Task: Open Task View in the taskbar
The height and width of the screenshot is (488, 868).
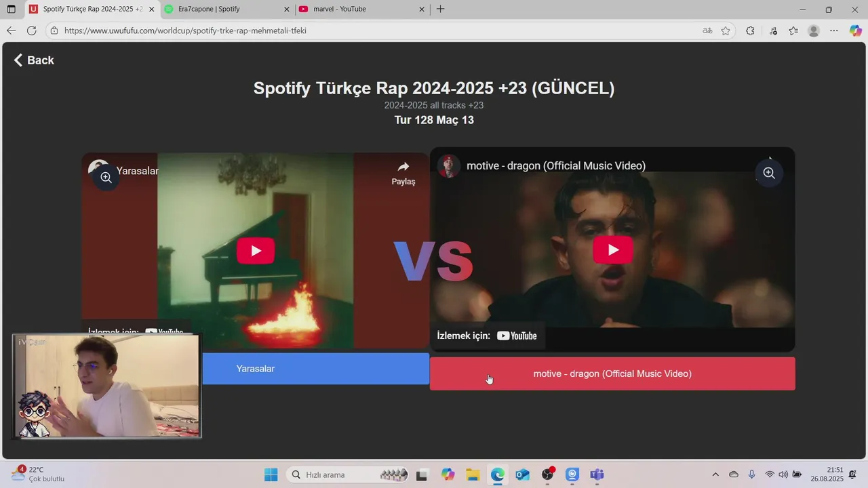Action: [x=422, y=474]
